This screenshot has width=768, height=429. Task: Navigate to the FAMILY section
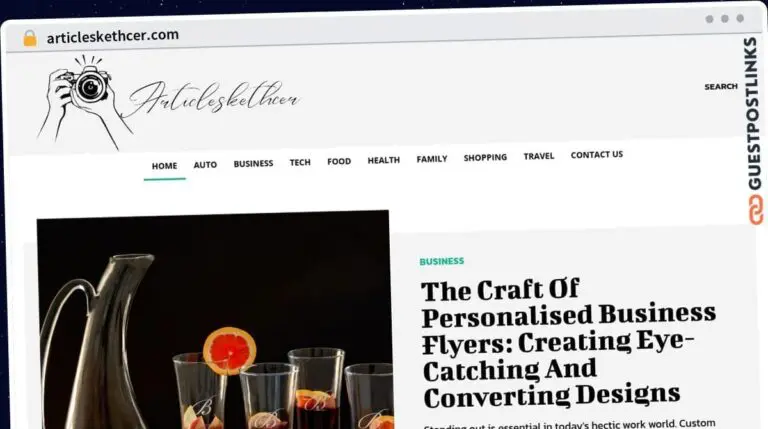[432, 159]
